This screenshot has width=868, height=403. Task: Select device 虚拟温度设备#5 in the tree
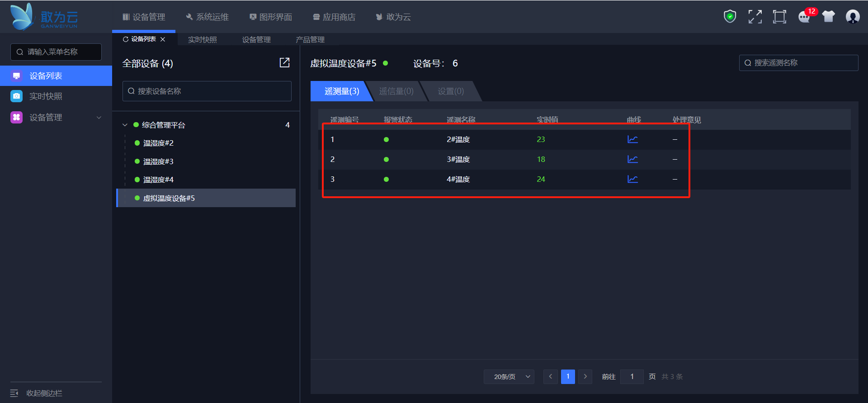tap(206, 198)
